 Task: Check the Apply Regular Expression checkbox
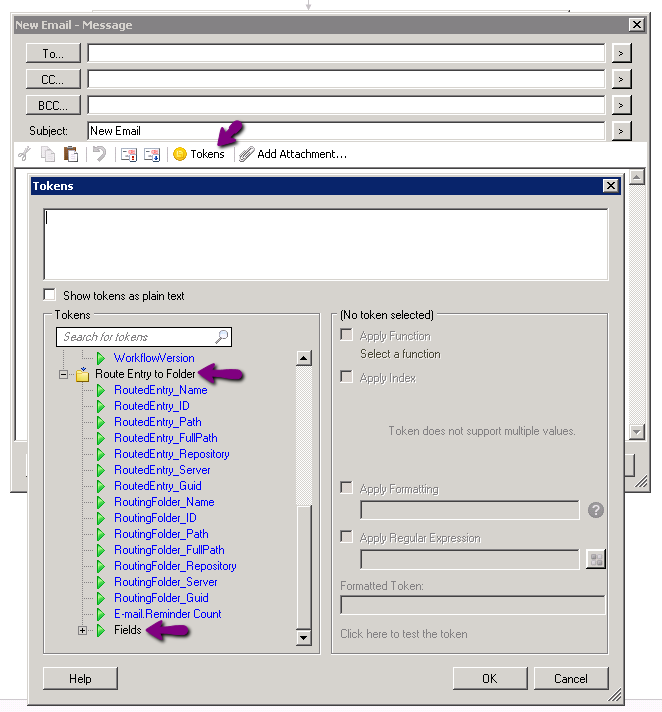tap(346, 537)
